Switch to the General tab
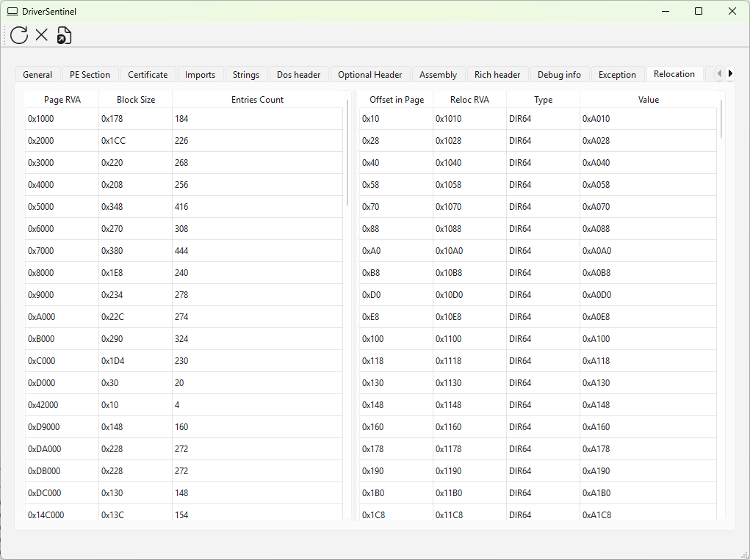The image size is (750, 560). [37, 75]
